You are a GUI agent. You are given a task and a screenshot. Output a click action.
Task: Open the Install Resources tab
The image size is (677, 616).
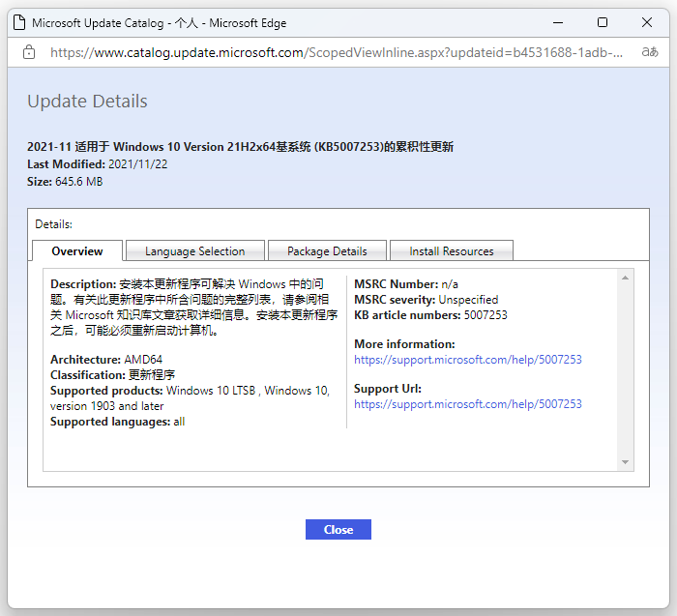pyautogui.click(x=451, y=251)
